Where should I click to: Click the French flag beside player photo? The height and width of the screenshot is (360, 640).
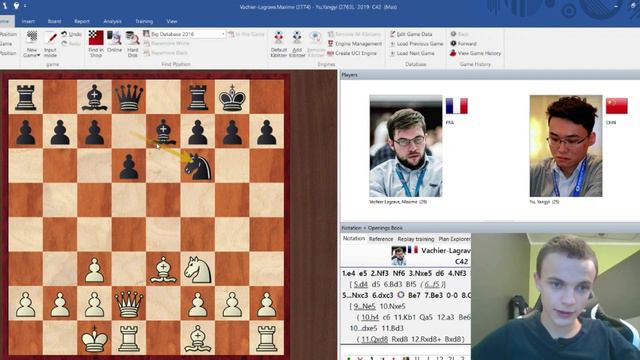point(456,106)
